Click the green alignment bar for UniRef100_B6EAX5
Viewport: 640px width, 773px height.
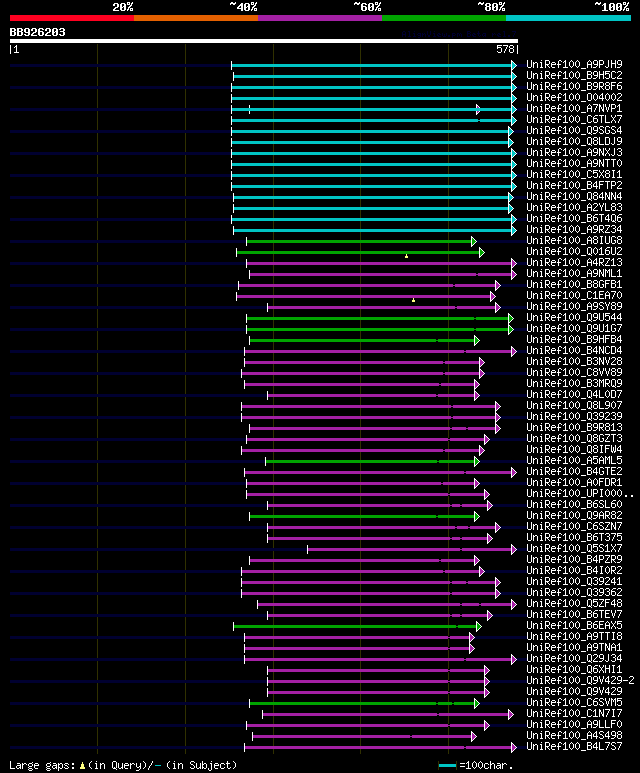356,627
